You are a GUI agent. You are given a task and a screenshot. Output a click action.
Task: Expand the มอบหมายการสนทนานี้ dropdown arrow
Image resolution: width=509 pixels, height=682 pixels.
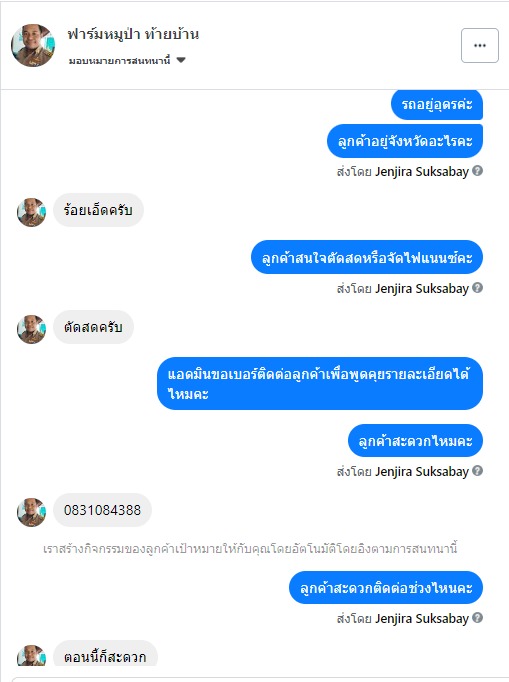tap(181, 60)
